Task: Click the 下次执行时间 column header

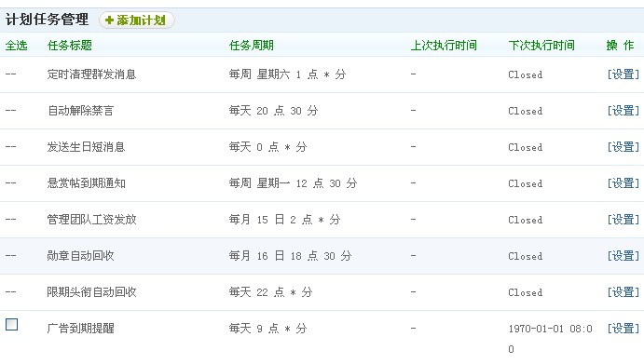Action: click(541, 45)
